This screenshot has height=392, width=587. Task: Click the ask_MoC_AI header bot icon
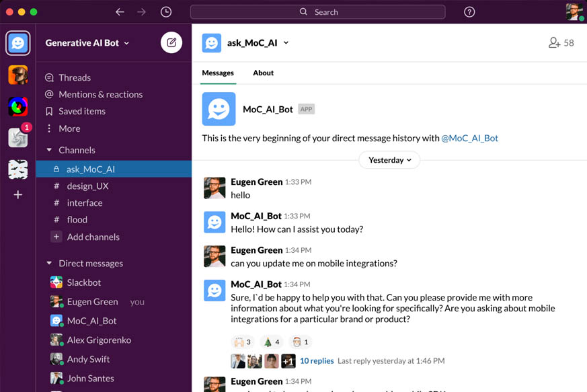[x=212, y=42]
